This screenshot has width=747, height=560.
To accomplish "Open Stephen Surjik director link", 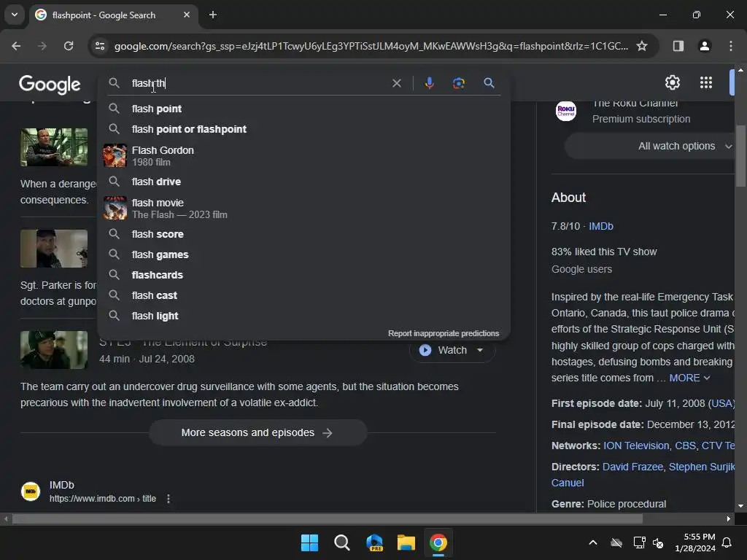I will tap(702, 467).
